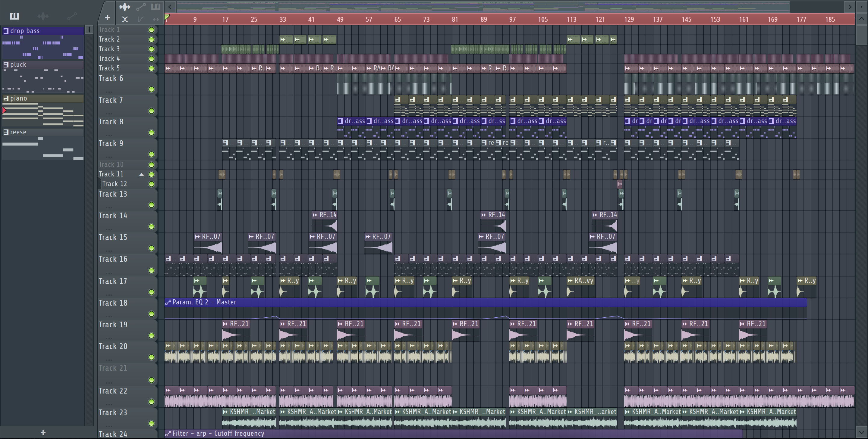
Task: Click the up arrow of the vertical scrollbar
Action: pyautogui.click(x=862, y=18)
